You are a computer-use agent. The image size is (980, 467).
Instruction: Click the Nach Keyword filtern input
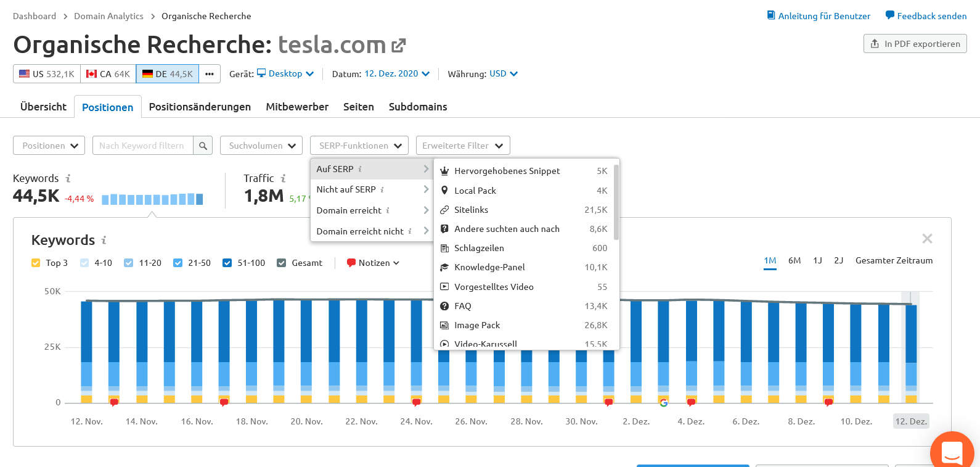[x=143, y=146]
